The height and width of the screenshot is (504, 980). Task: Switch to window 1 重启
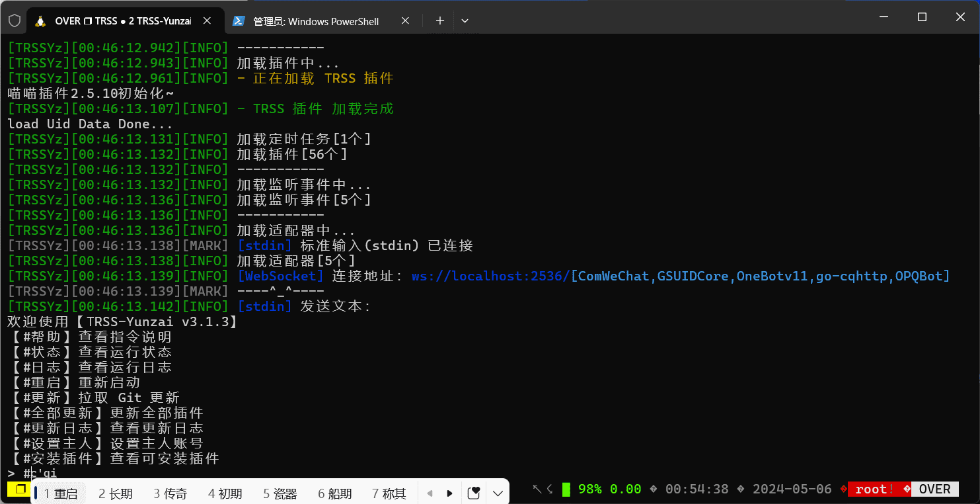58,492
